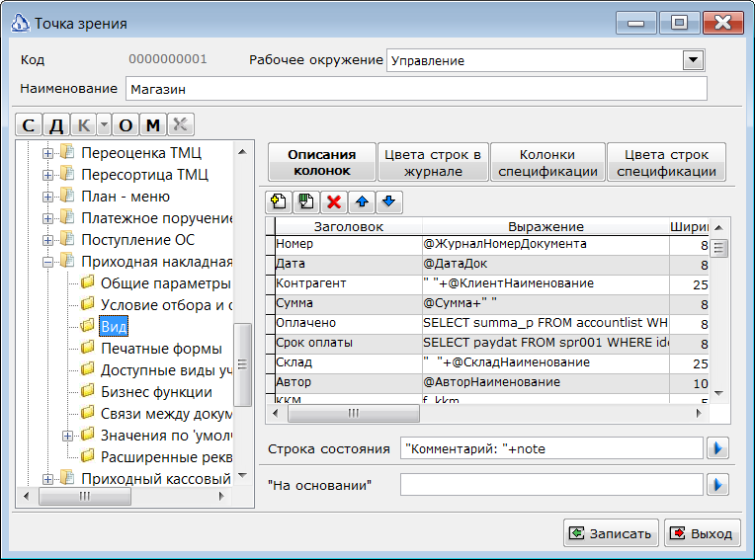Select 'Бизнес функции' tree item
This screenshot has width=755, height=560.
tap(156, 392)
